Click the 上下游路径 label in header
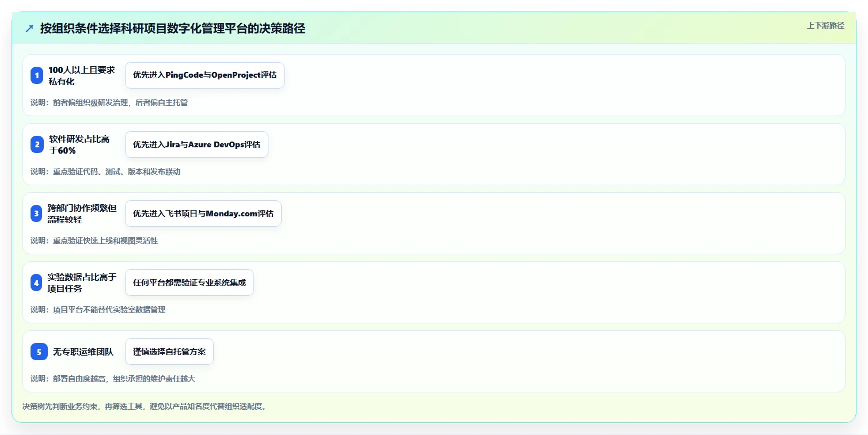 tap(825, 25)
